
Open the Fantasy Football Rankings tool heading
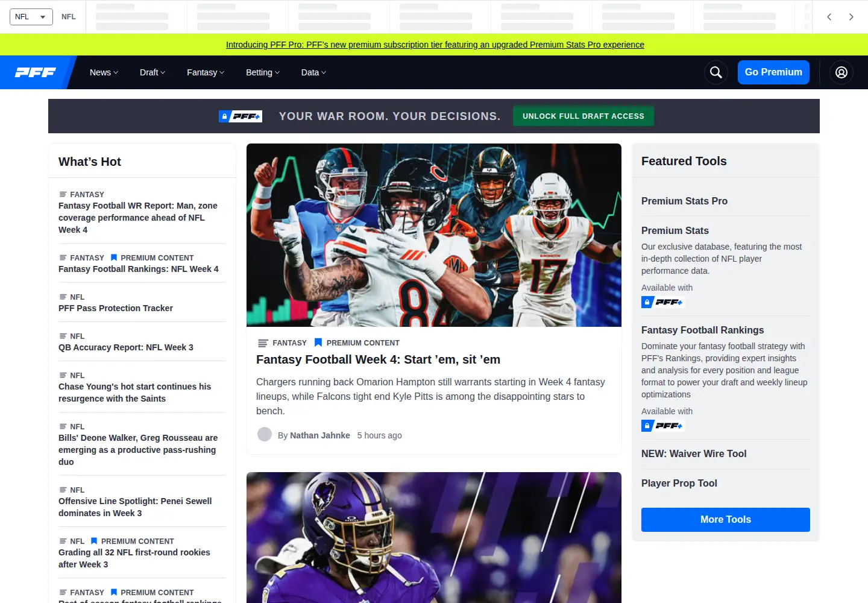(702, 330)
